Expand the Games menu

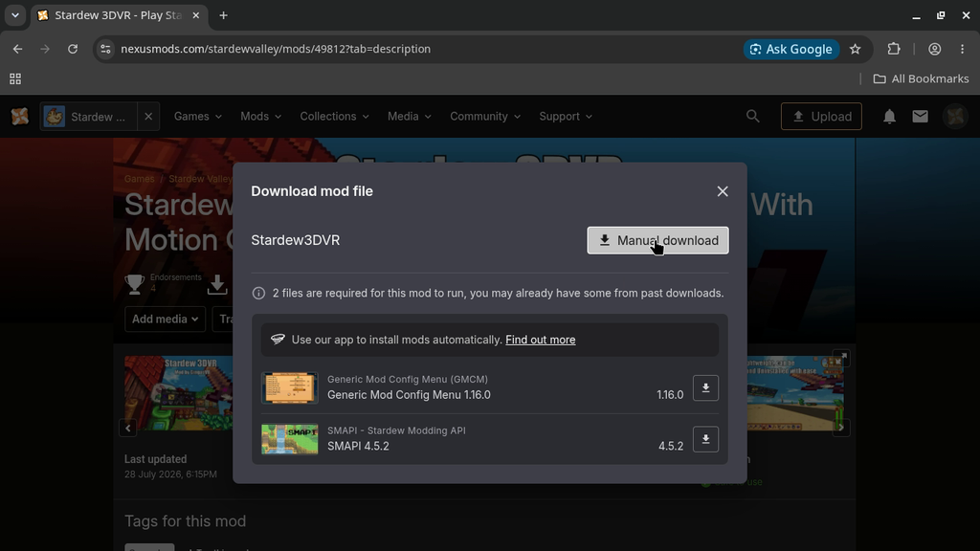[197, 117]
